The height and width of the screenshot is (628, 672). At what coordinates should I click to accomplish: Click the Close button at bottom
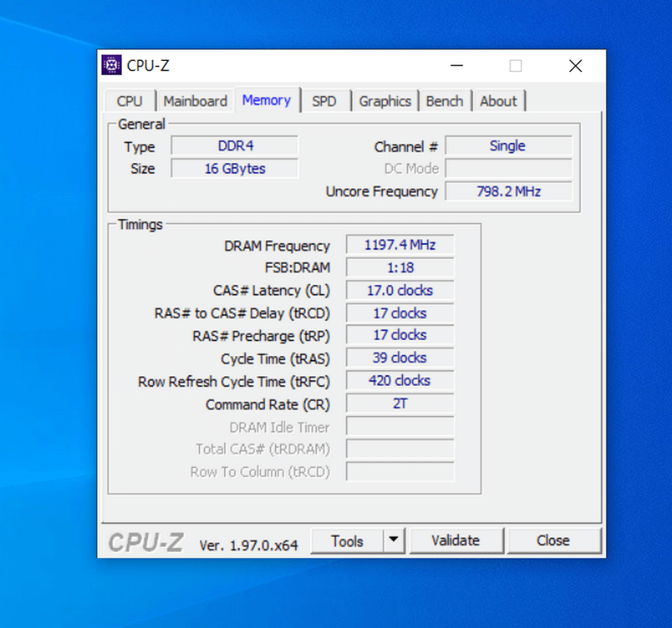coord(553,541)
